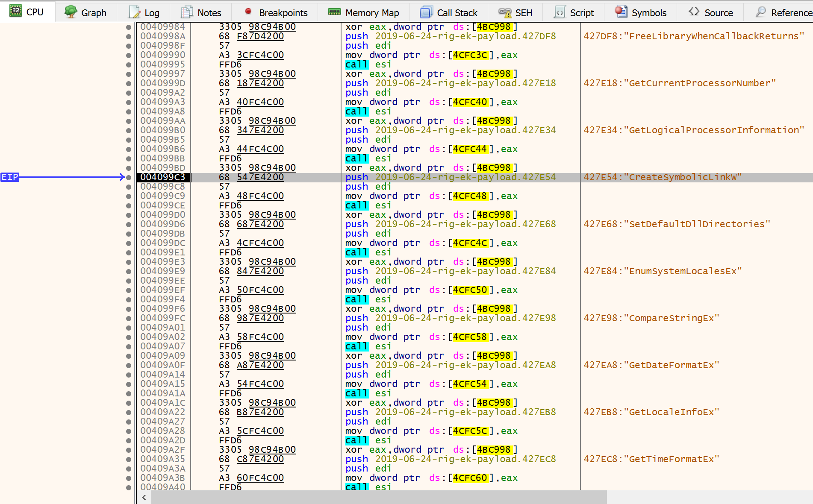Click the Script tab scroll icon
Viewport: 813px width, 504px height.
(x=560, y=12)
